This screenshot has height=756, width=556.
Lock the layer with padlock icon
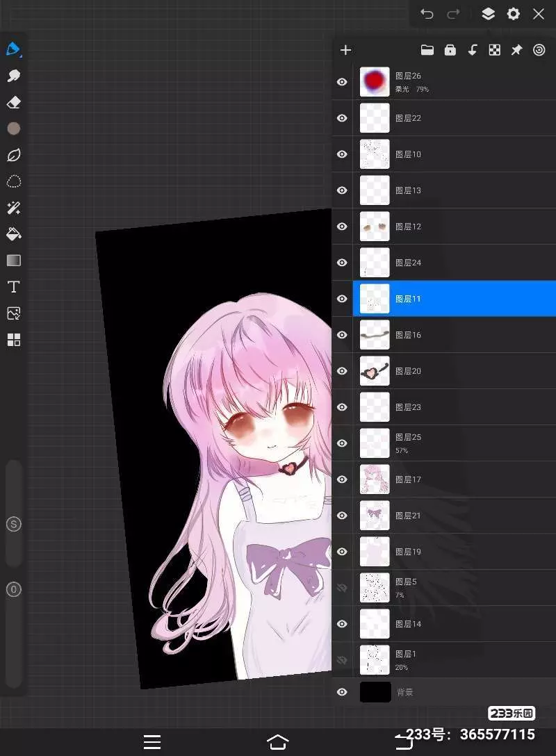point(450,50)
